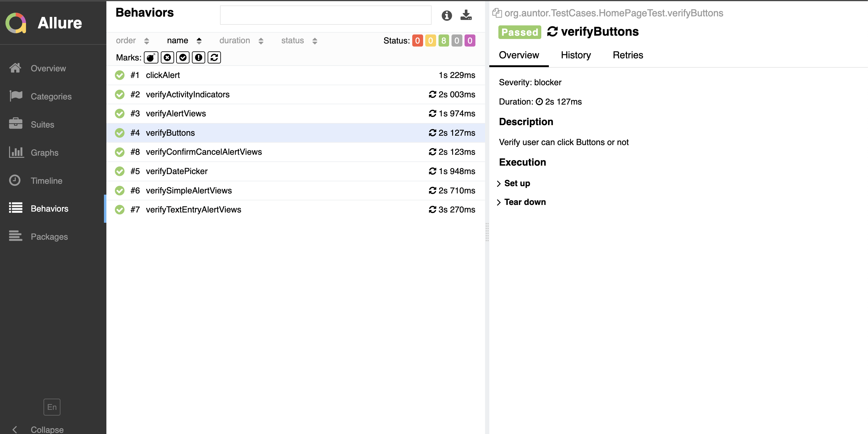Click the green passed status counter badge

(x=444, y=40)
